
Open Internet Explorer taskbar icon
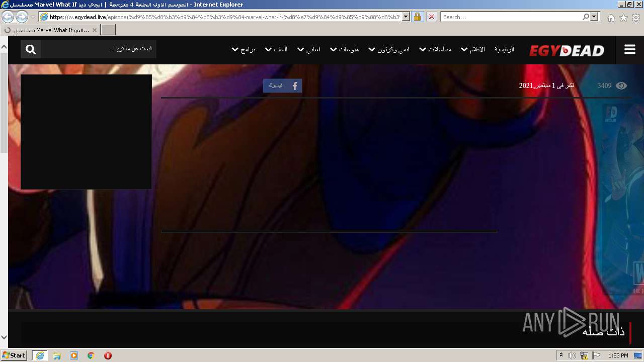[40, 355]
